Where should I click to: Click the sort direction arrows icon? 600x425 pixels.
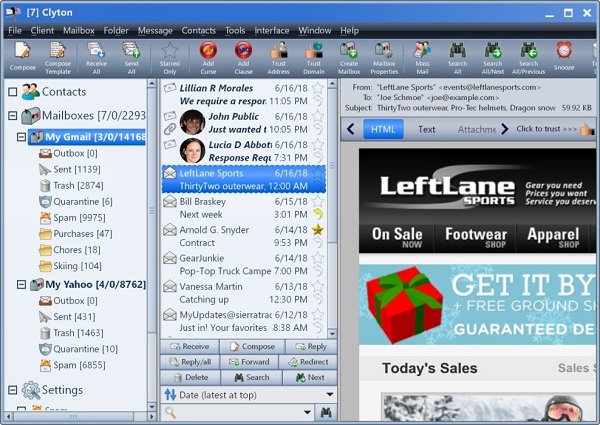tap(170, 394)
